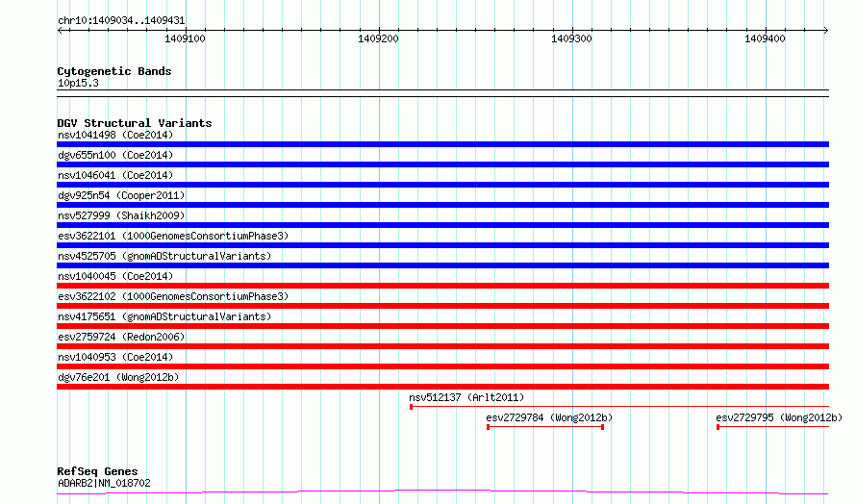Click the blue bar under nsv1046041
This screenshot has width=856, height=504.
[442, 185]
